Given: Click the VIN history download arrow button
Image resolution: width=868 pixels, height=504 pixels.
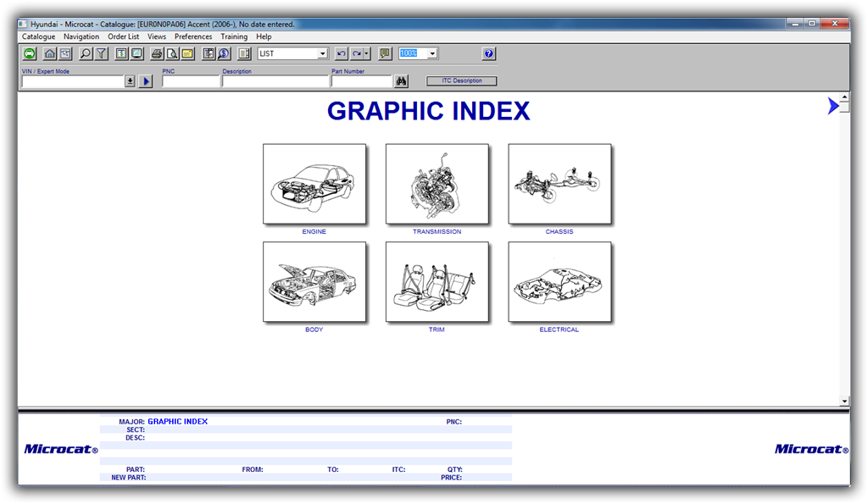Looking at the screenshot, I should [x=130, y=81].
